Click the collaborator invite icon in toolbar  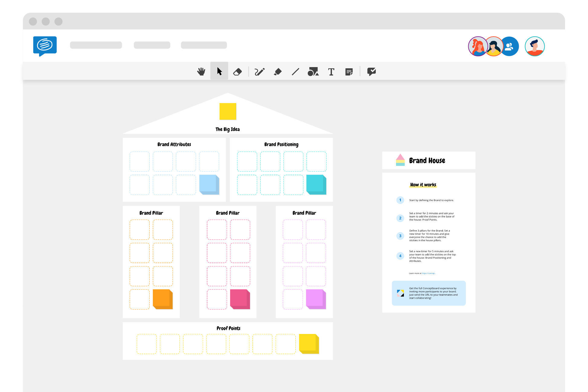pos(509,46)
